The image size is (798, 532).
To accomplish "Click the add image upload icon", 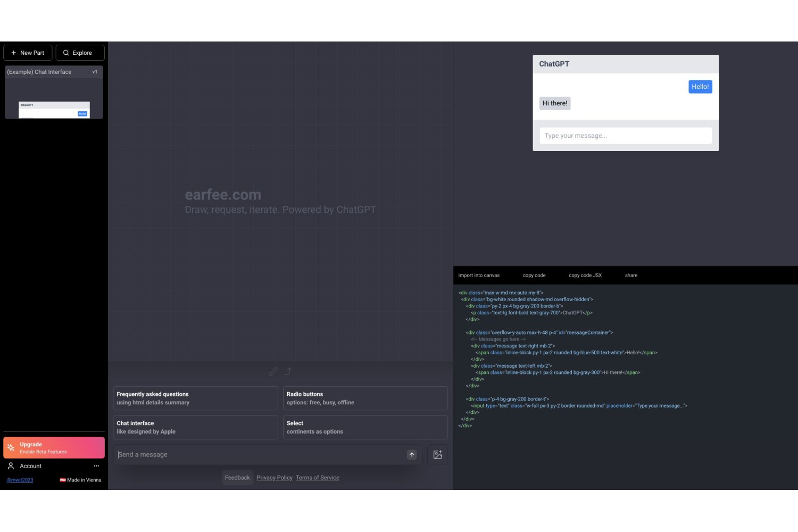I will click(438, 455).
